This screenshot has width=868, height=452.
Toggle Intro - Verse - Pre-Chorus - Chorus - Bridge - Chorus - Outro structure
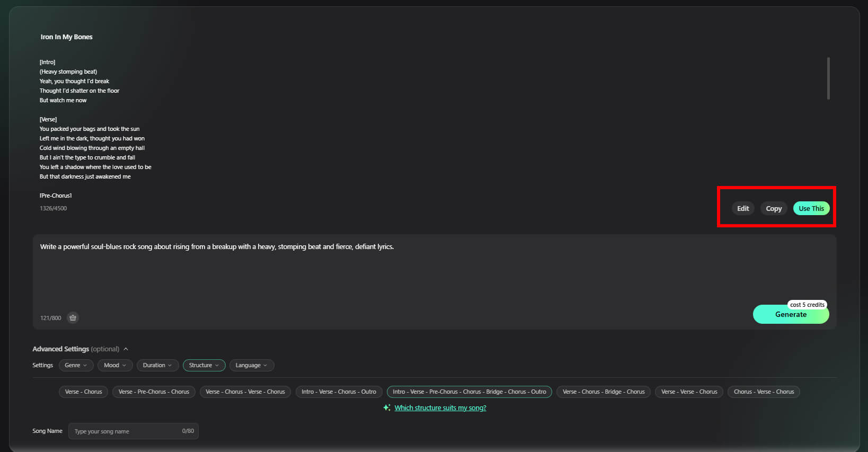click(470, 392)
